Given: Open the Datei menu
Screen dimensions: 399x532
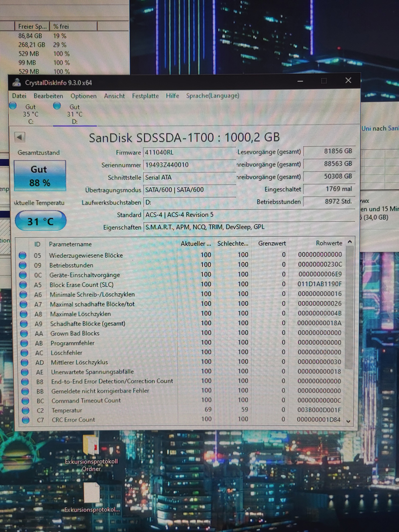Looking at the screenshot, I should click(x=19, y=96).
